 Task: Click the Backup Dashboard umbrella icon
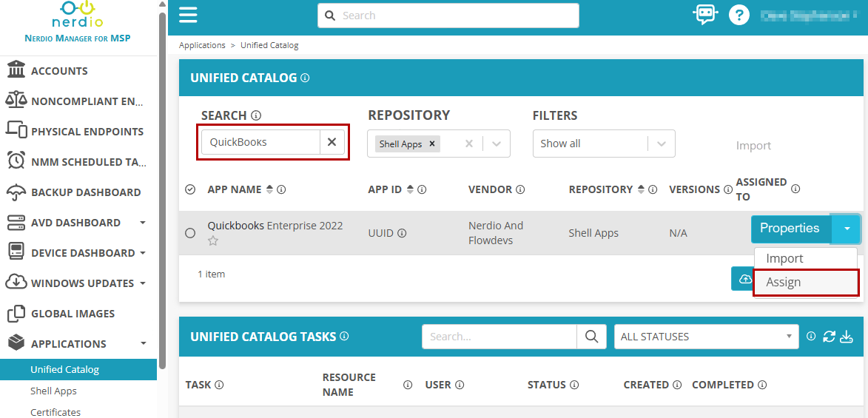[16, 192]
